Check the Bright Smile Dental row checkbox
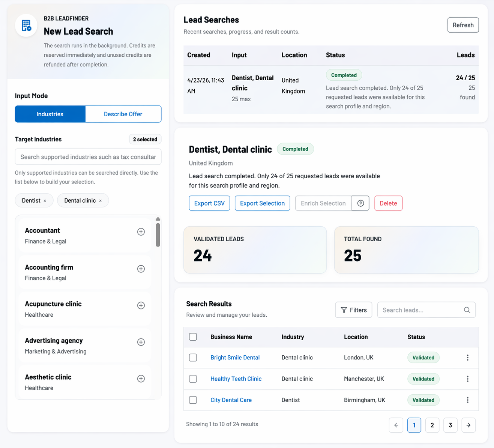The image size is (494, 448). click(x=193, y=358)
